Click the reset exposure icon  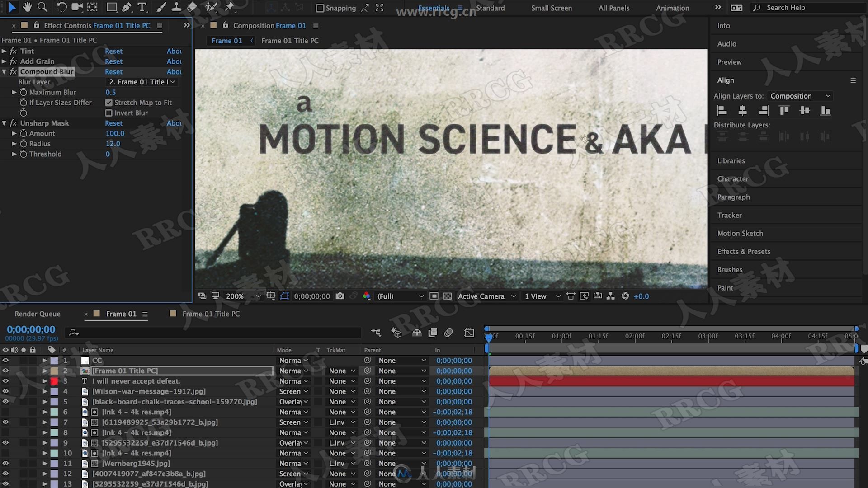click(x=625, y=296)
